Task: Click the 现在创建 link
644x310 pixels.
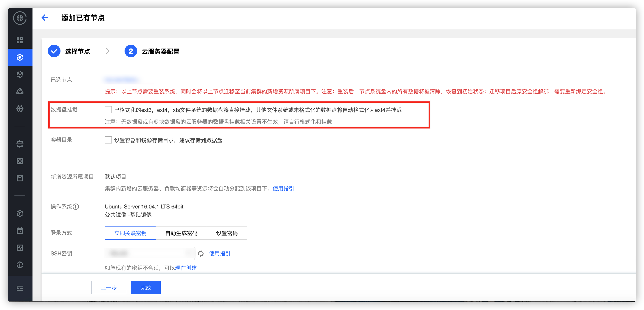Action: click(x=186, y=268)
